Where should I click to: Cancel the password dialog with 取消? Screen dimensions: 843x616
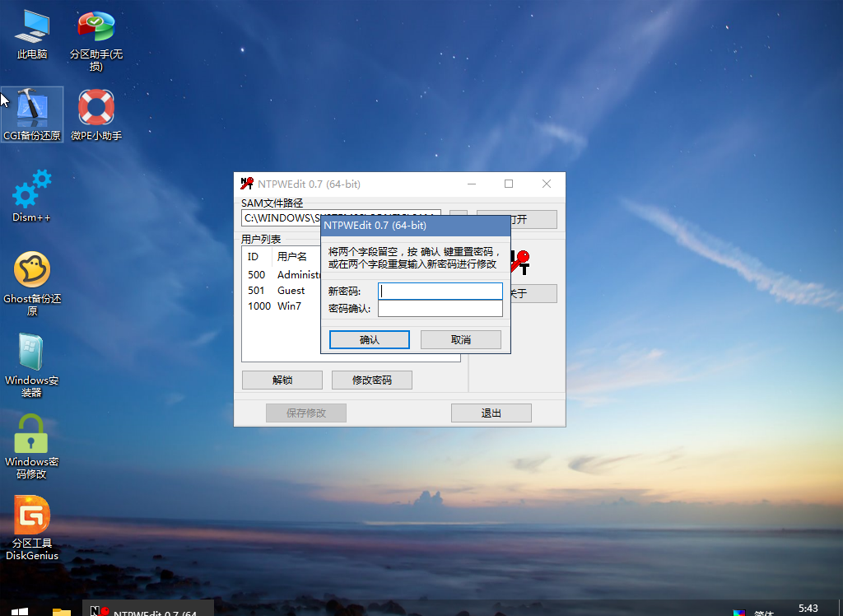tap(460, 339)
